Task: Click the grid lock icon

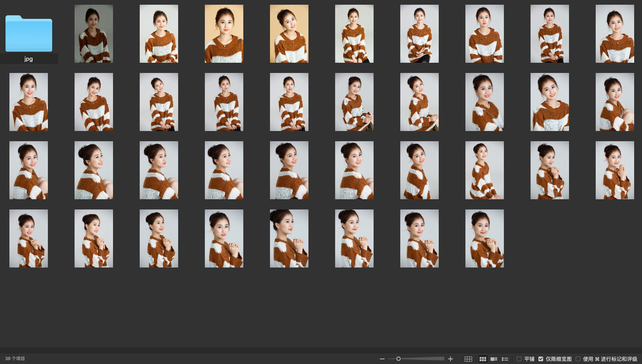Action: coord(468,359)
